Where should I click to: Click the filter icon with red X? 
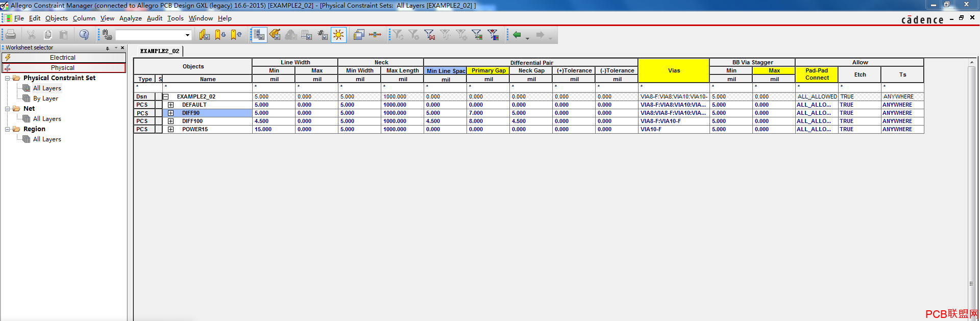point(430,35)
